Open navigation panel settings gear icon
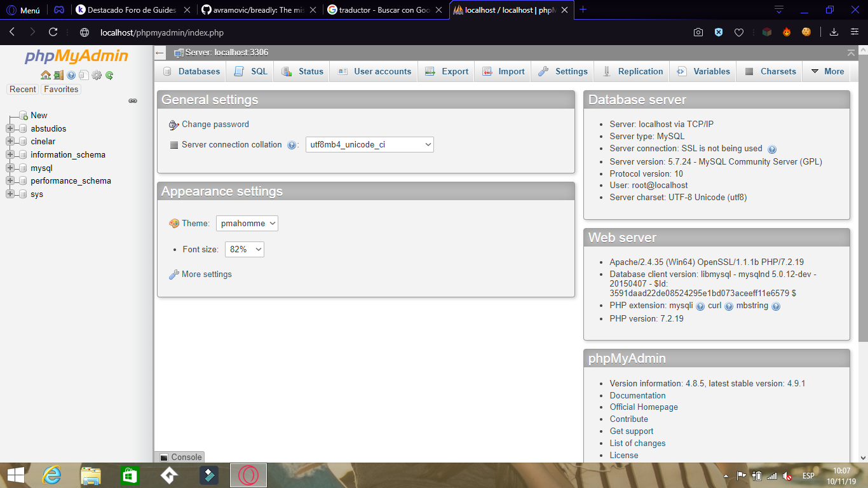Image resolution: width=868 pixels, height=488 pixels. [x=97, y=75]
